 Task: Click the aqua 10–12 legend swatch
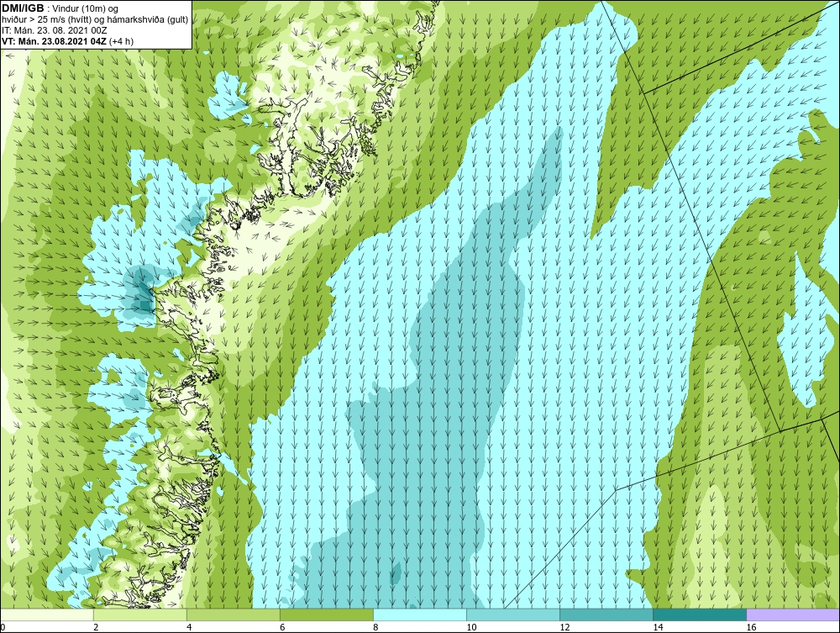pos(513,615)
